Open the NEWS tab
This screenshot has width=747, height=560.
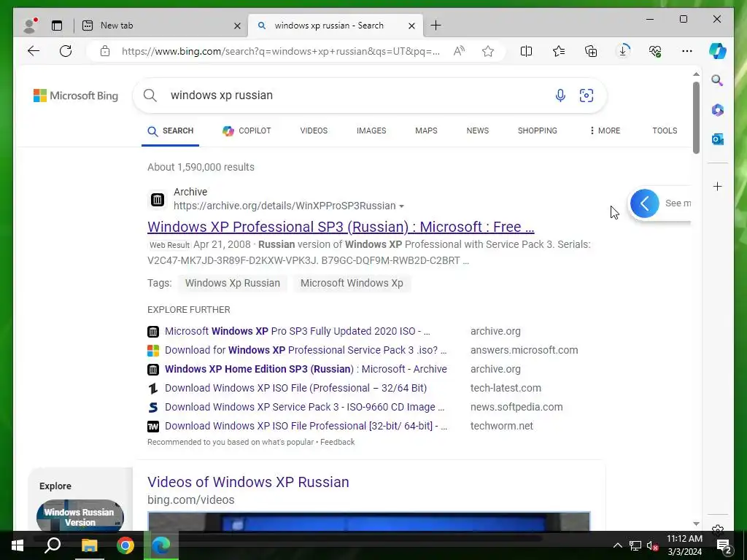coord(478,131)
